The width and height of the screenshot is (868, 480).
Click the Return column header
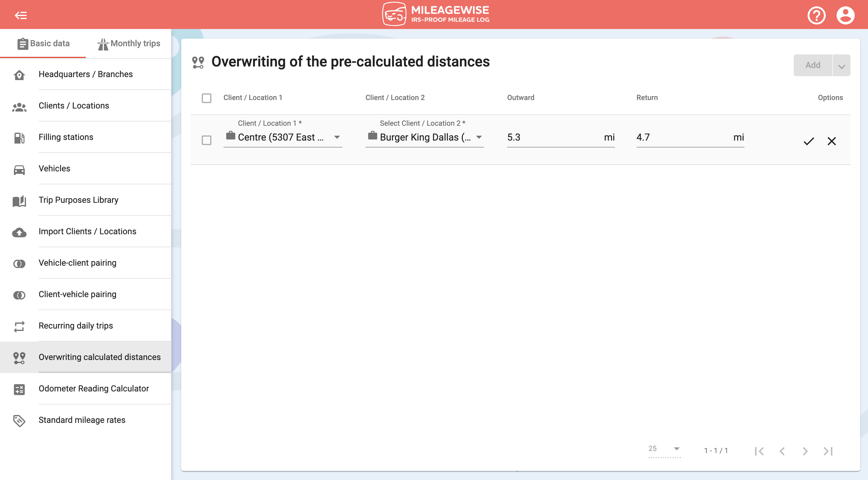[x=647, y=98]
